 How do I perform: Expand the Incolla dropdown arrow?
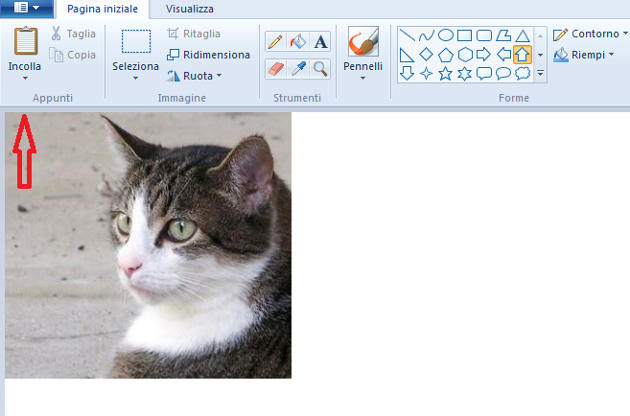click(25, 78)
